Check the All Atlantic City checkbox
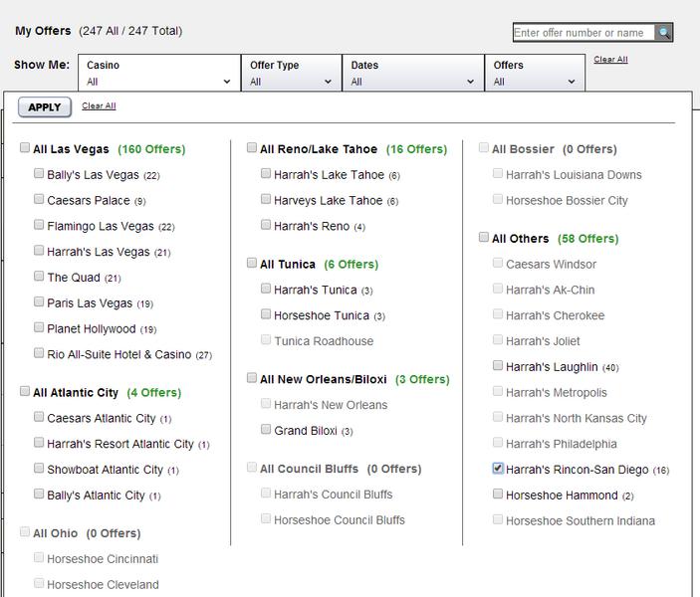The height and width of the screenshot is (597, 700). click(25, 391)
